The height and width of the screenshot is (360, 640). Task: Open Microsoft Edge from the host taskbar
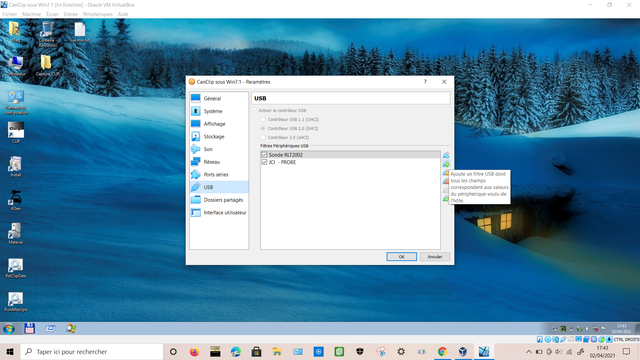click(x=236, y=351)
